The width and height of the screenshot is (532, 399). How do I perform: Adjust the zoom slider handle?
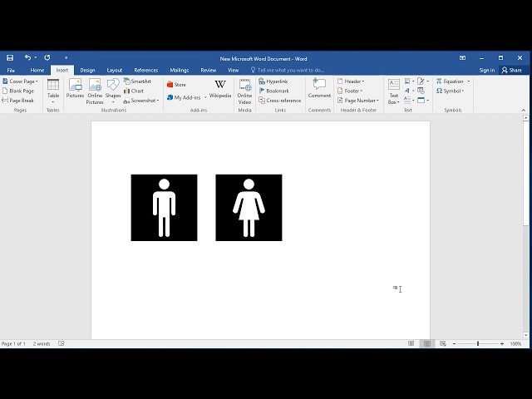(x=478, y=343)
